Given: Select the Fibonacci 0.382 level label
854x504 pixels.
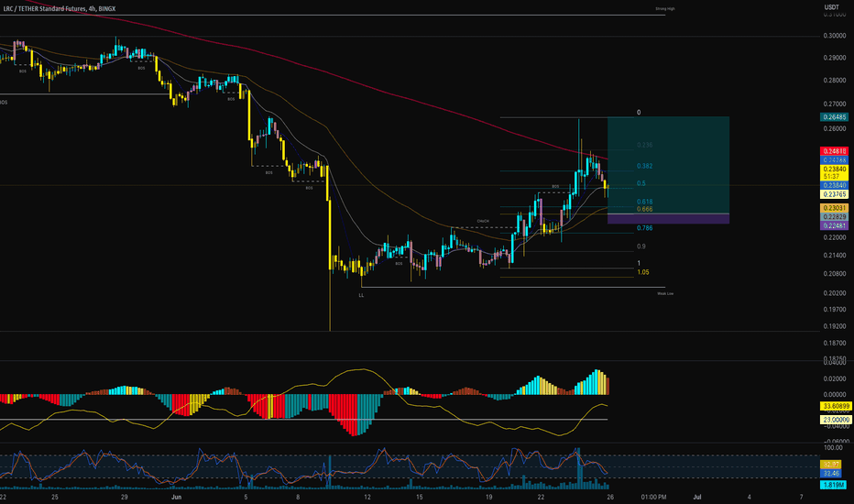Looking at the screenshot, I should (x=644, y=166).
